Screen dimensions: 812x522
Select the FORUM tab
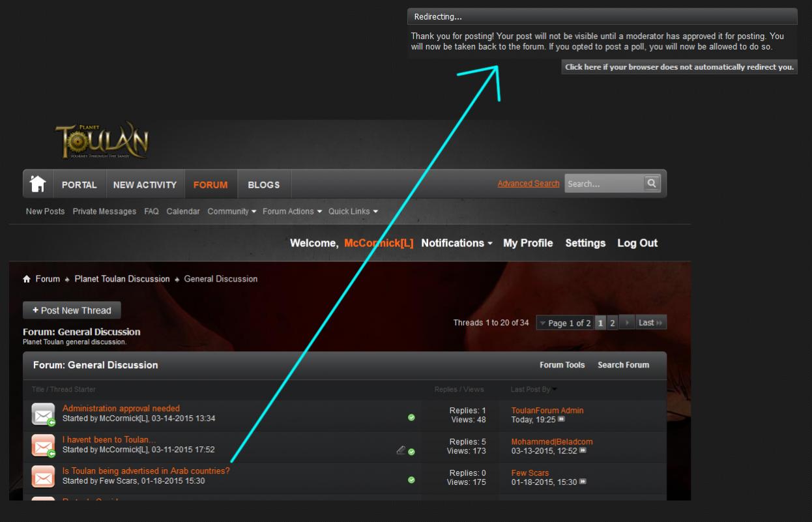coord(210,184)
